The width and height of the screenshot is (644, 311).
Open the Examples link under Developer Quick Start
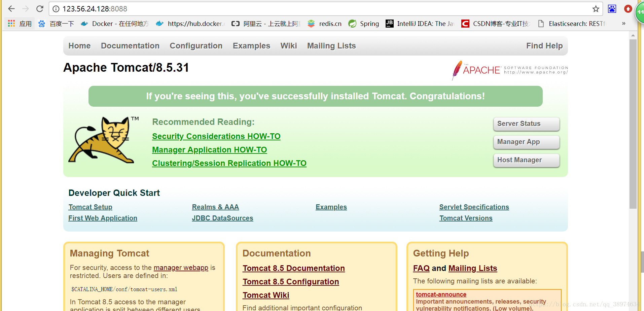[331, 207]
